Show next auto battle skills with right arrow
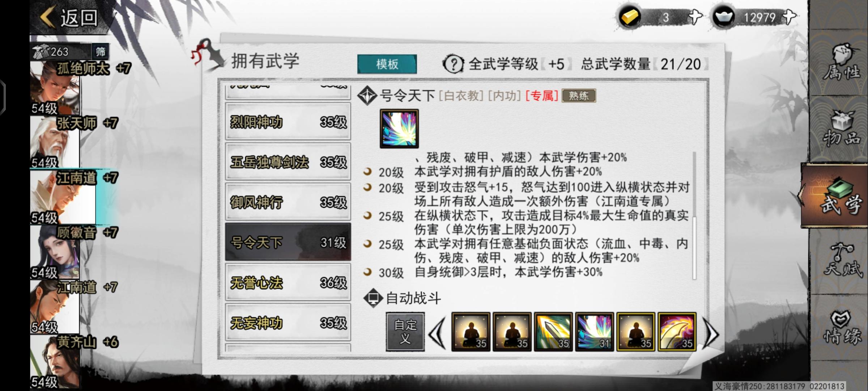868x391 pixels. [711, 332]
